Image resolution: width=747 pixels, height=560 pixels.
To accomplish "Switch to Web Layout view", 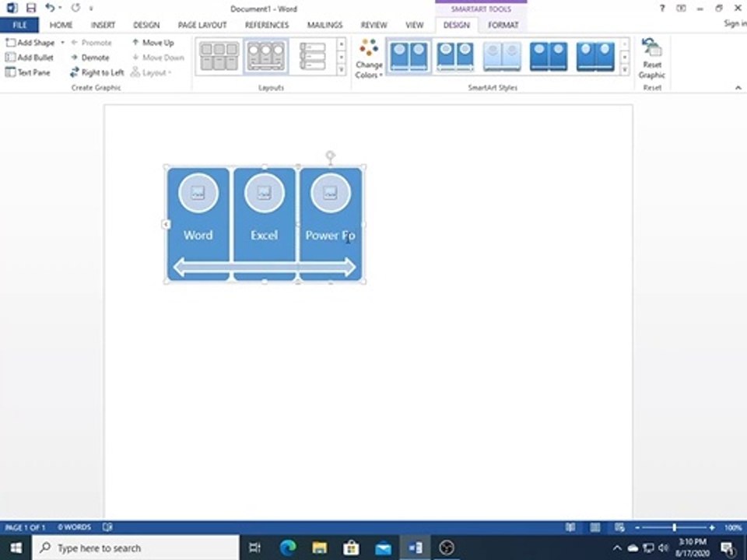I will click(x=619, y=527).
